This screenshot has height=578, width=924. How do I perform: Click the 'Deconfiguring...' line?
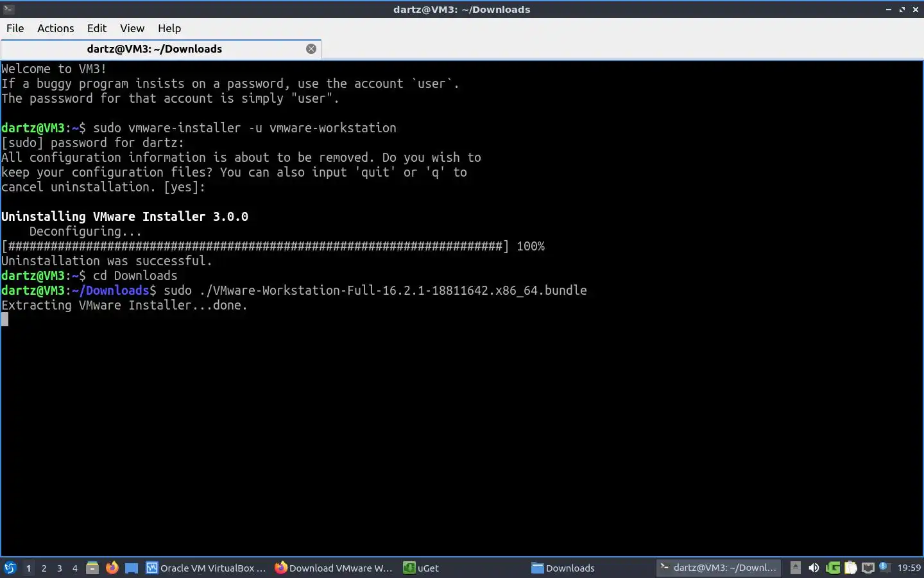point(85,231)
